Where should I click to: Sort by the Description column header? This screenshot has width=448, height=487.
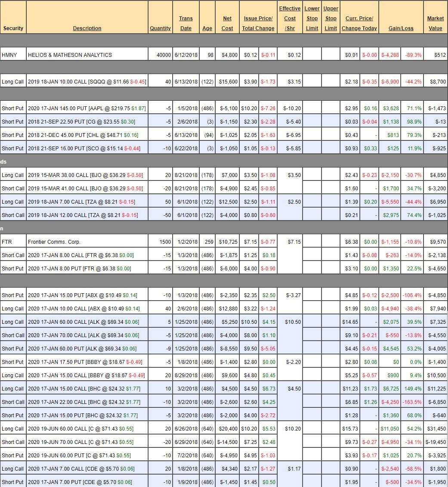pos(87,28)
